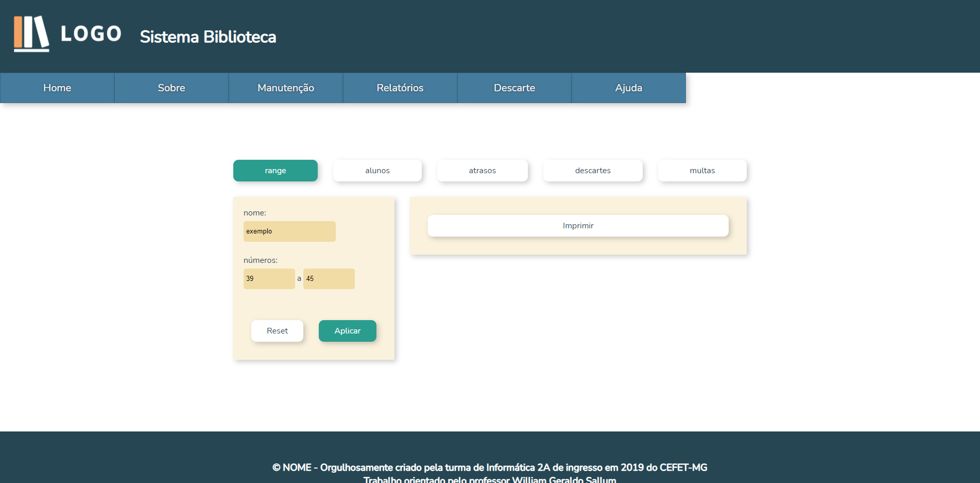Go to the Sobre menu item
The width and height of the screenshot is (980, 483).
(171, 88)
